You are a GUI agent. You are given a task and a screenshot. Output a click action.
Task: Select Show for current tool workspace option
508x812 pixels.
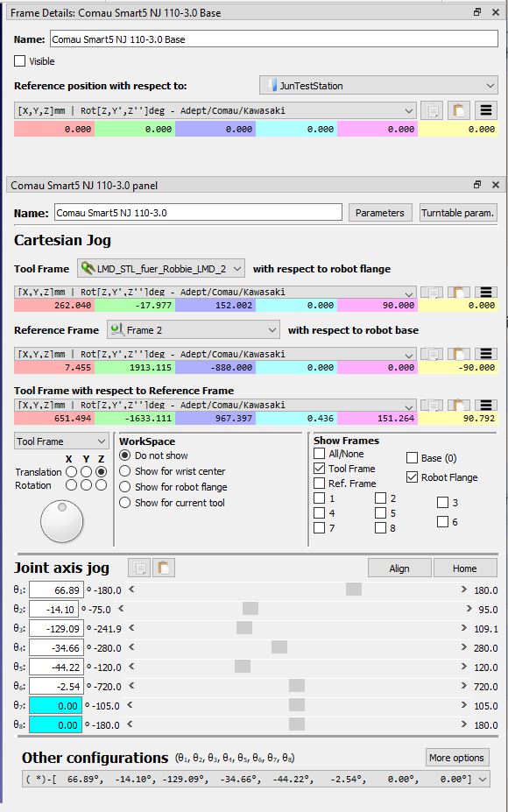coord(124,502)
